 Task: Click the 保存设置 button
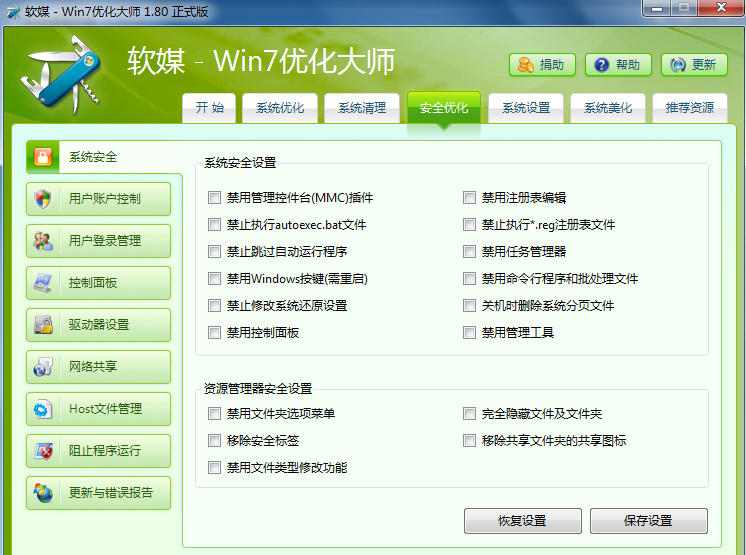648,521
